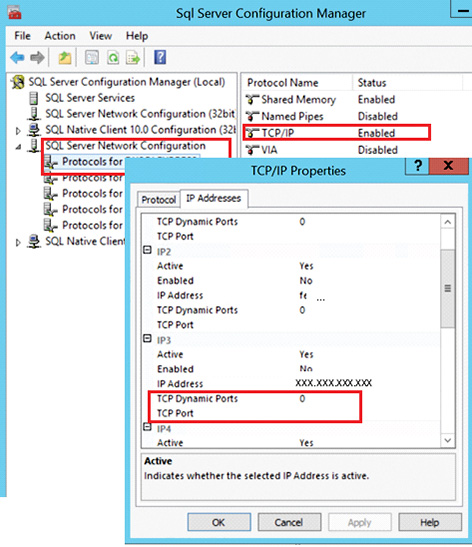Screen dimensions: 472x547
Task: Expand SQL Native Client 10.0 Configuration node
Action: point(18,131)
